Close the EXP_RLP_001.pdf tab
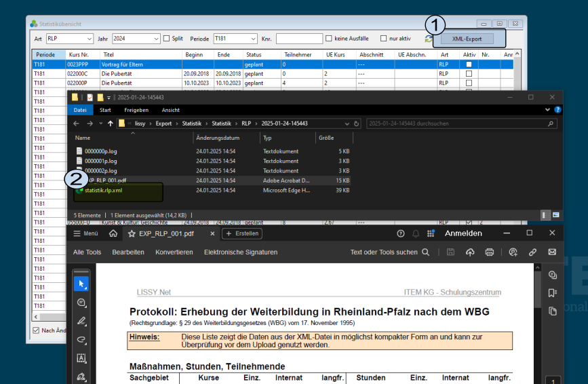 click(212, 233)
